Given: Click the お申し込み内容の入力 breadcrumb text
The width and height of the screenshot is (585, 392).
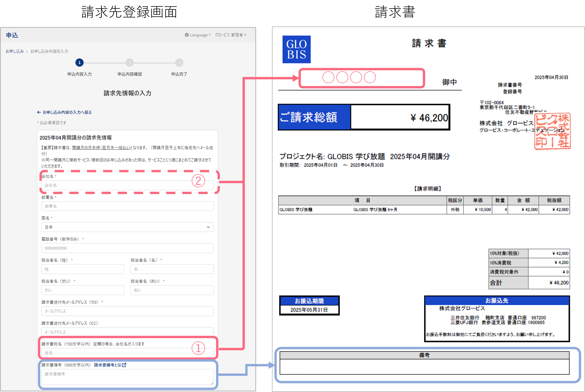Looking at the screenshot, I should coord(49,51).
